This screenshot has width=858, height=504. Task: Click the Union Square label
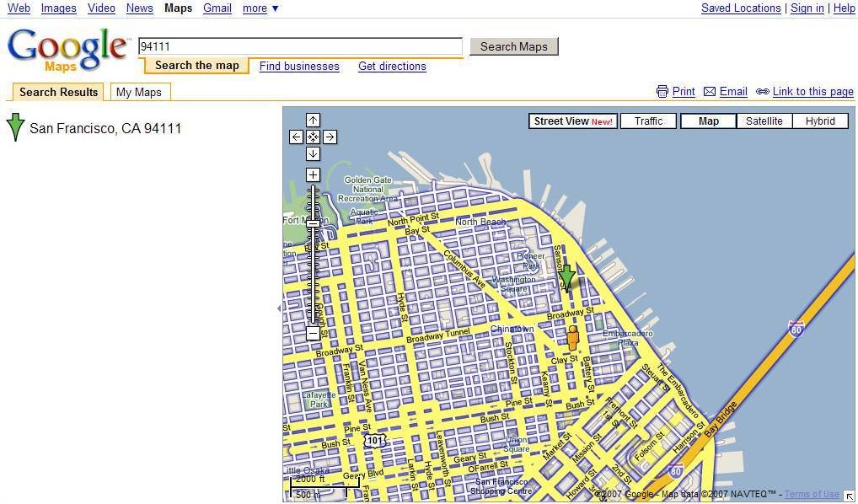(517, 444)
